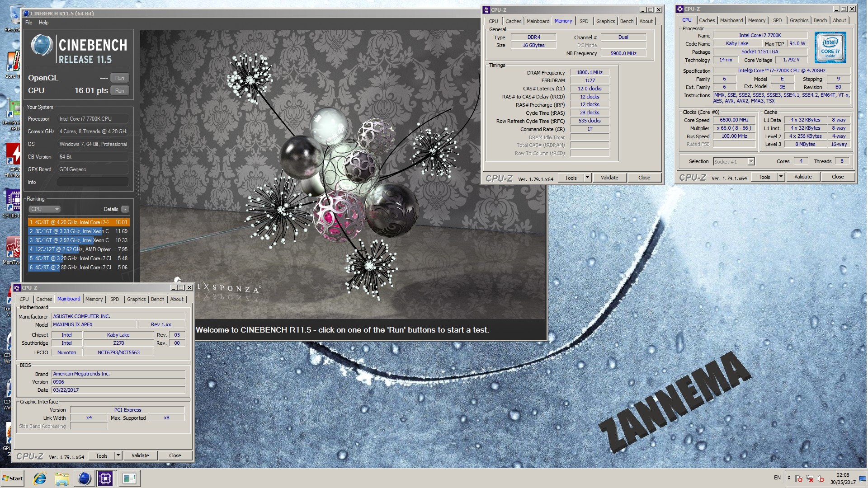The width and height of the screenshot is (868, 488).
Task: Expand Tools dropdown arrow in processor CPU-Z window
Action: coord(781,177)
